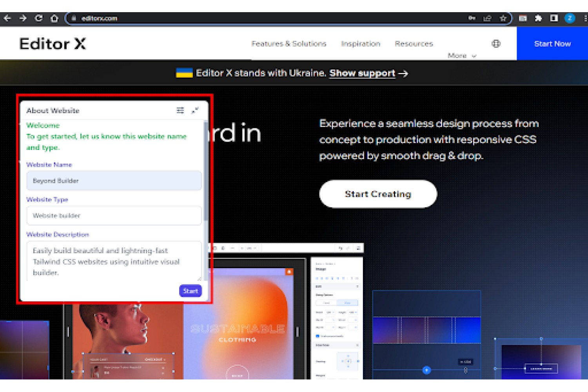Click the Website Name input field
The height and width of the screenshot is (392, 588).
(114, 181)
